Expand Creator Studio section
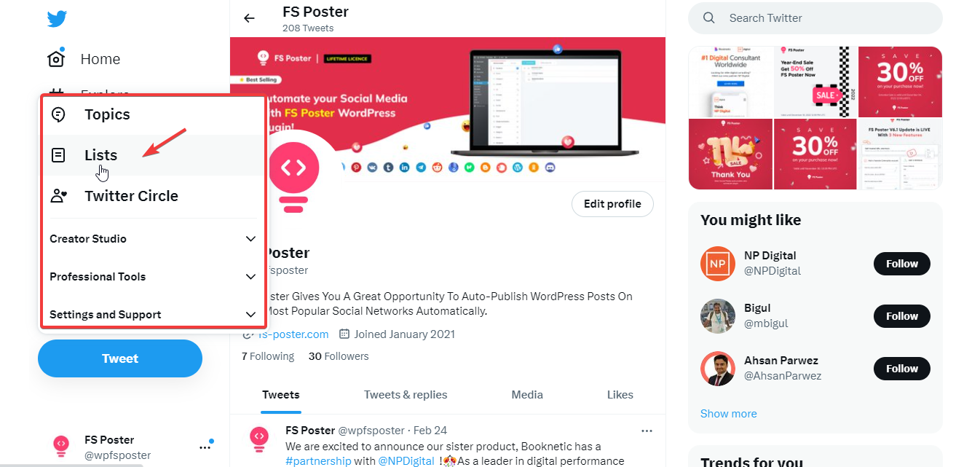Image resolution: width=980 pixels, height=467 pixels. click(250, 239)
